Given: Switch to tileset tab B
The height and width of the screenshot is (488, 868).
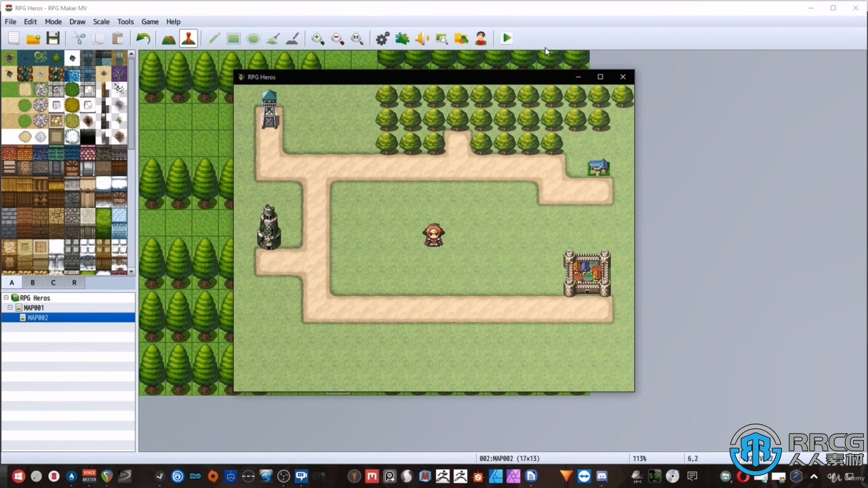Looking at the screenshot, I should [32, 283].
